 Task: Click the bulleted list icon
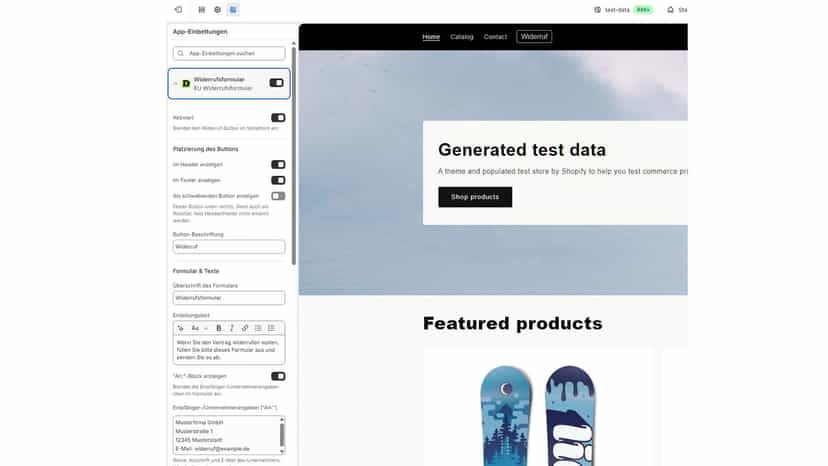258,328
